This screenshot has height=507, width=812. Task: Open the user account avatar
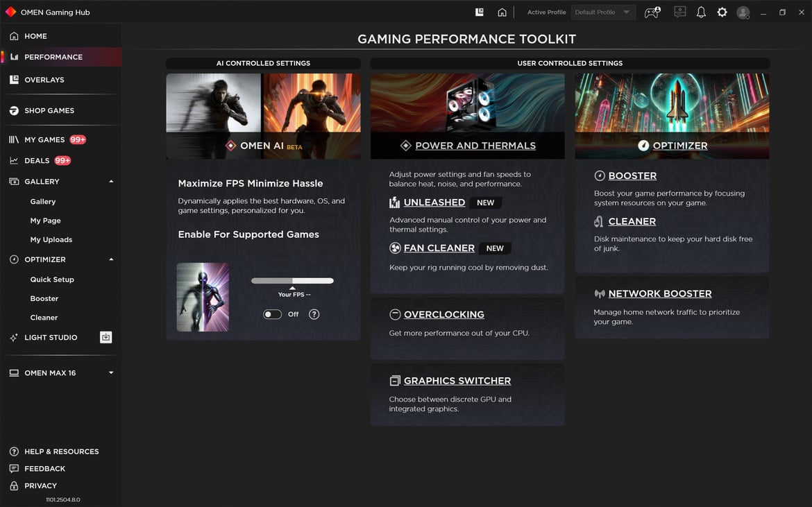tap(743, 12)
